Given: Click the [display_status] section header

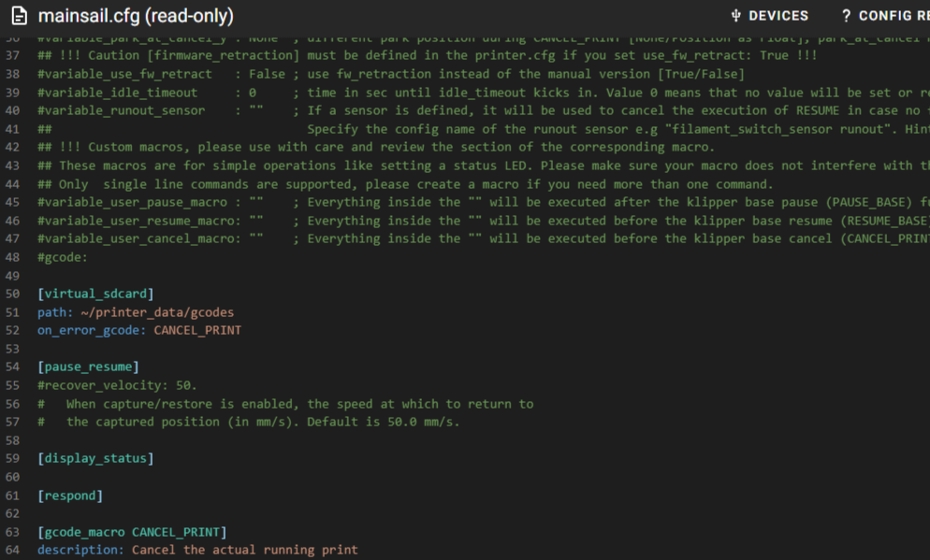Looking at the screenshot, I should click(95, 458).
